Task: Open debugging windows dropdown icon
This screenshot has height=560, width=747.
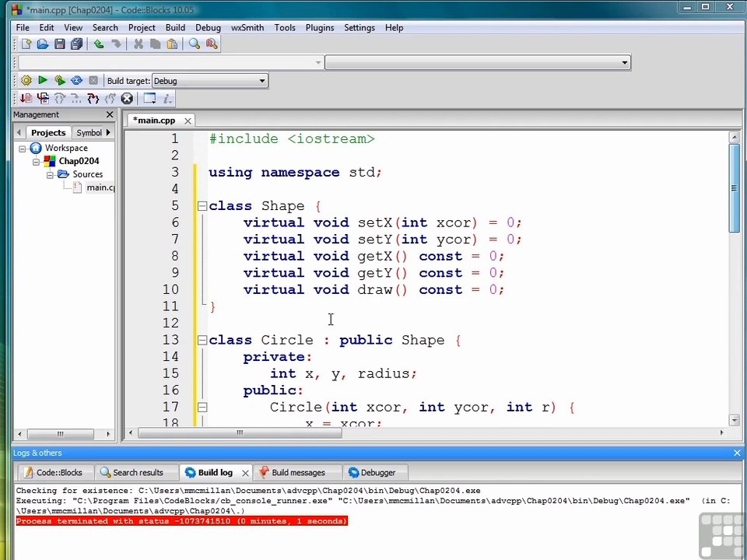Action: 149,99
